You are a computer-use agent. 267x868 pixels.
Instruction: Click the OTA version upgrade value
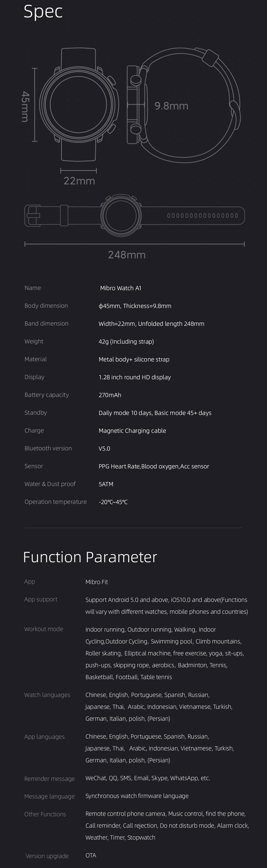91,855
